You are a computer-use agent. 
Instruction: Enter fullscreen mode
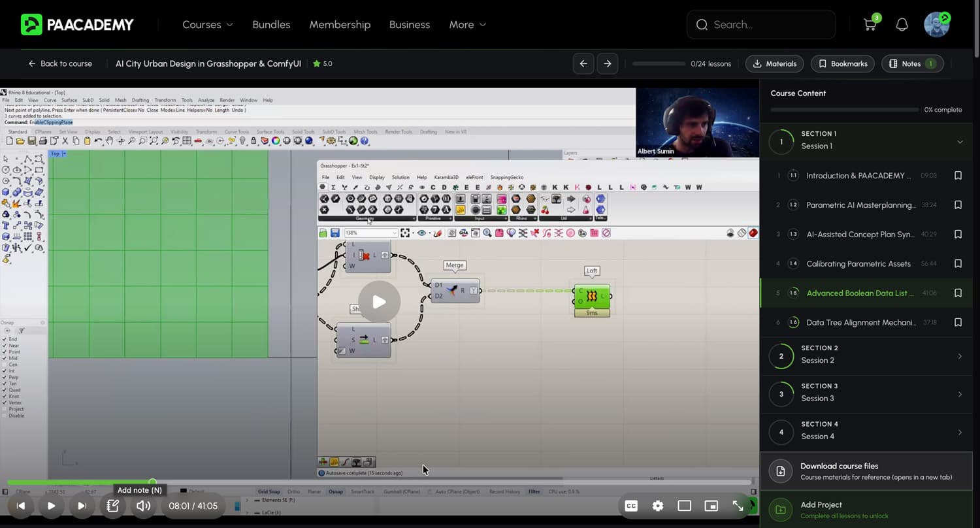point(738,506)
